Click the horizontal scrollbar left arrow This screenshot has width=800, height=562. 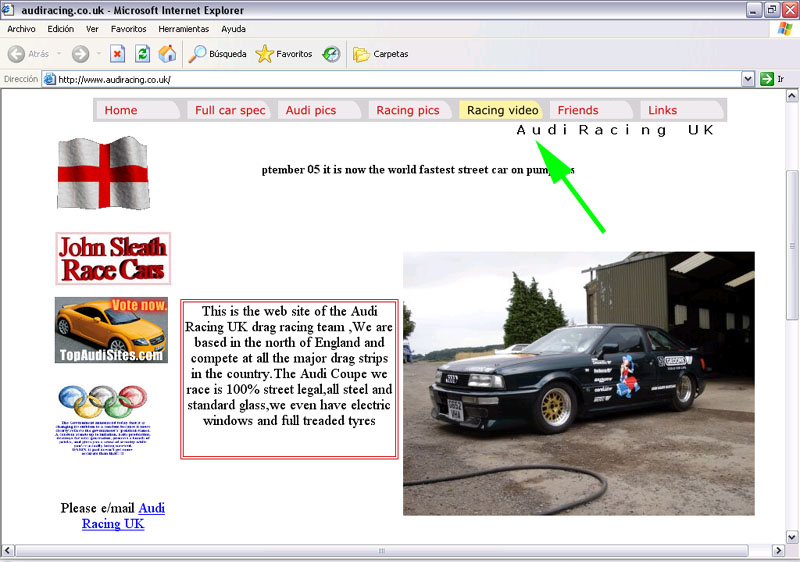tap(8, 550)
